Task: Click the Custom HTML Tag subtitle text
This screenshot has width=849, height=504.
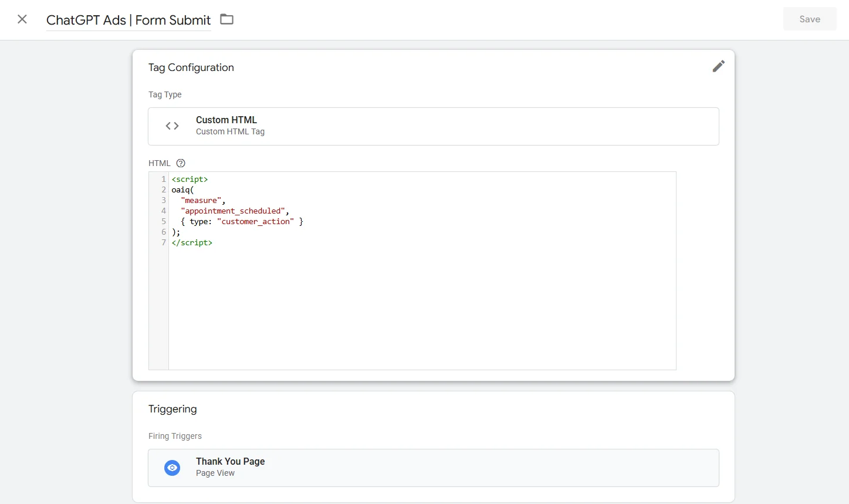Action: click(x=230, y=131)
